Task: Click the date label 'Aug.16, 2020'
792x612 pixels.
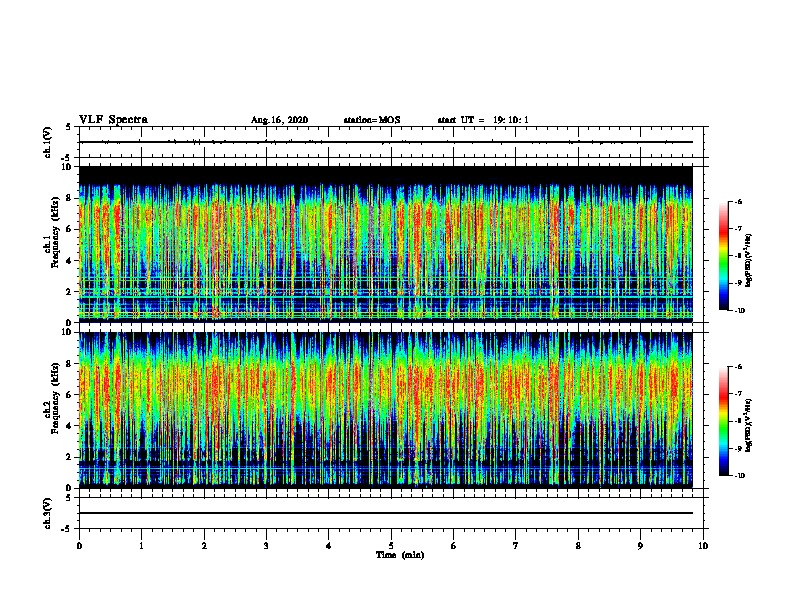Action: pyautogui.click(x=279, y=120)
